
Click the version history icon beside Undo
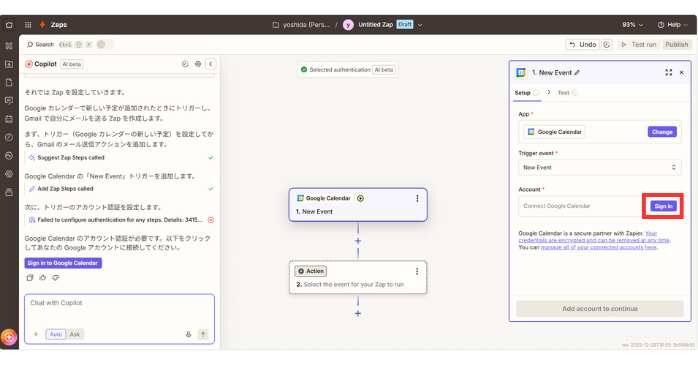pyautogui.click(x=607, y=45)
